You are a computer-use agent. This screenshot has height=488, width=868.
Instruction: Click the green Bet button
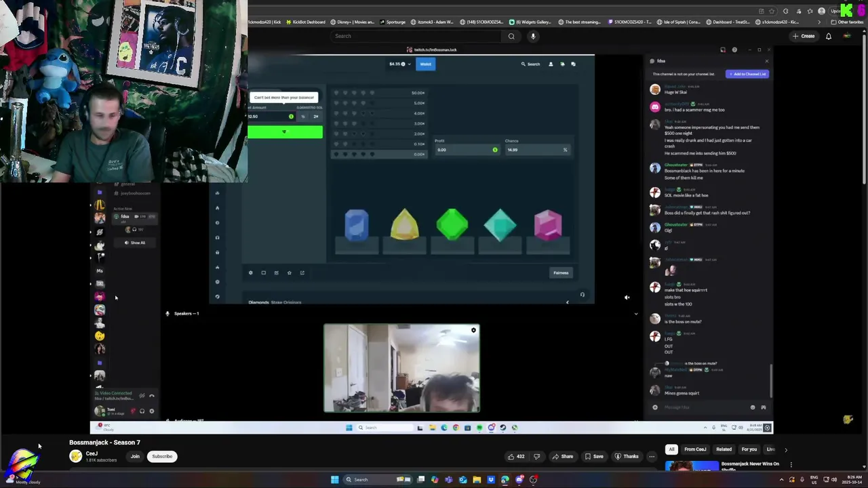click(285, 131)
